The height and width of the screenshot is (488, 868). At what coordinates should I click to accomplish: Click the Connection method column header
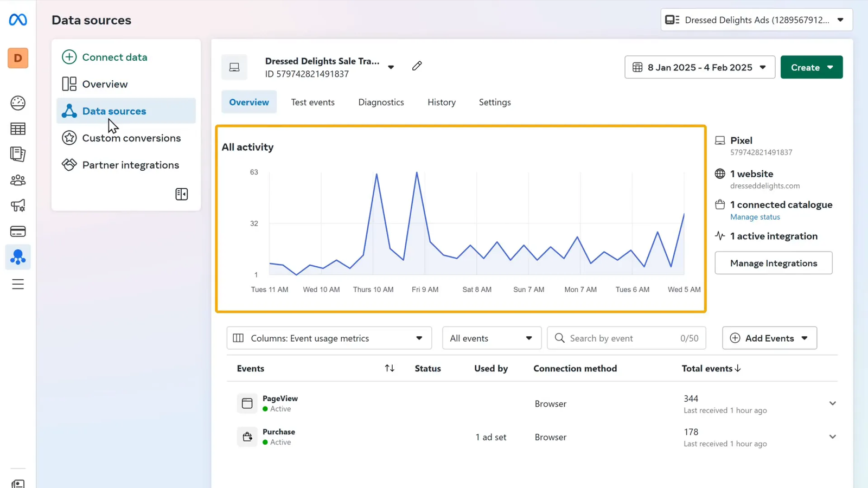pos(575,368)
